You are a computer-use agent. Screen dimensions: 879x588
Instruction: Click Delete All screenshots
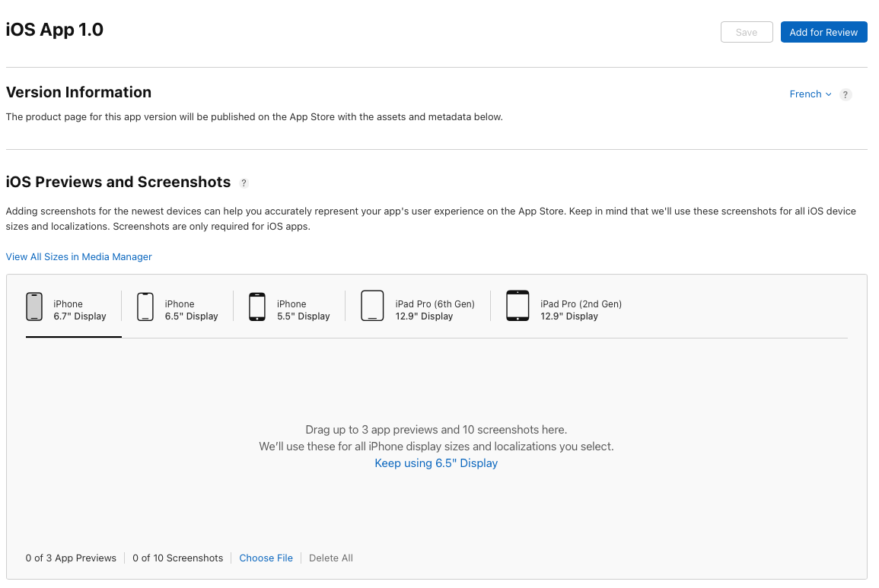point(330,558)
